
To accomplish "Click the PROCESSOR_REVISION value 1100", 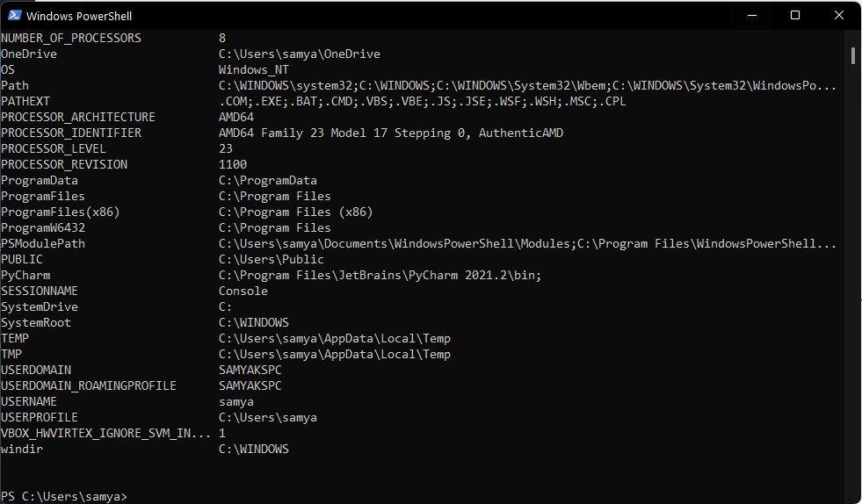I will click(233, 164).
